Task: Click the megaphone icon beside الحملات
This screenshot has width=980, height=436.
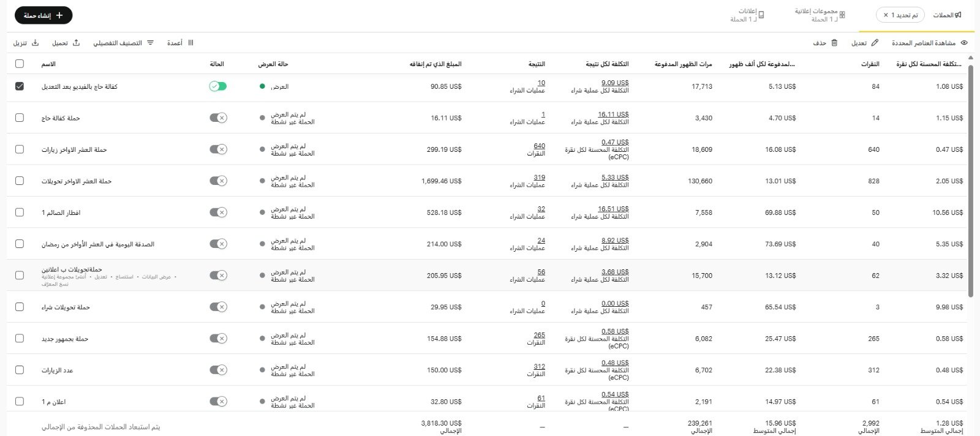Action: tap(958, 15)
